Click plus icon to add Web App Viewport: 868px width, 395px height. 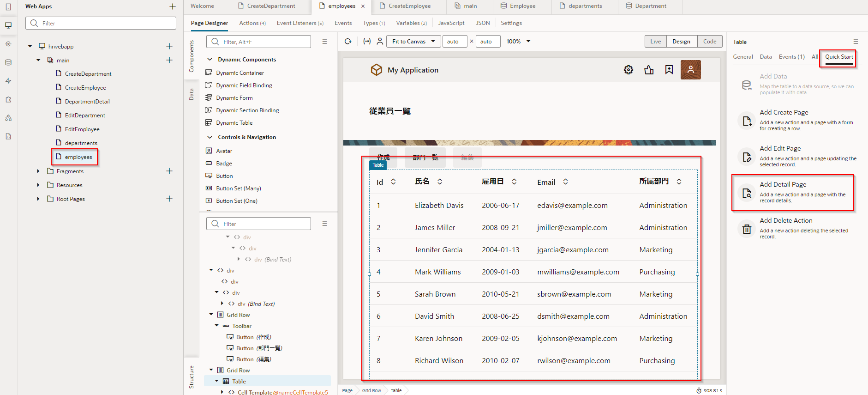click(172, 6)
